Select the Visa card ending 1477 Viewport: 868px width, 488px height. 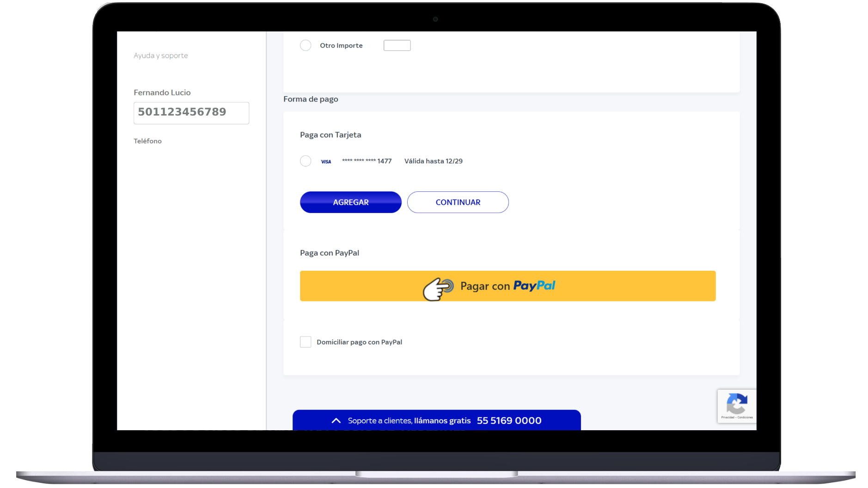(306, 161)
